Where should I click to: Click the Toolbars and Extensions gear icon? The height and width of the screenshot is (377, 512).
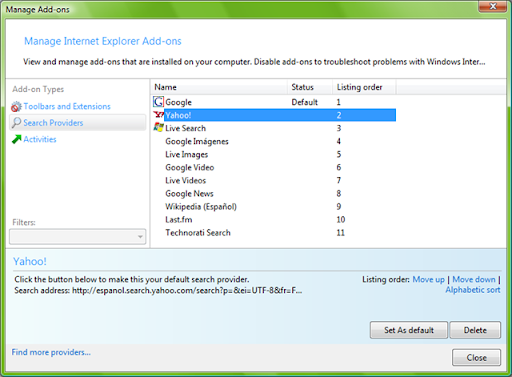click(16, 107)
